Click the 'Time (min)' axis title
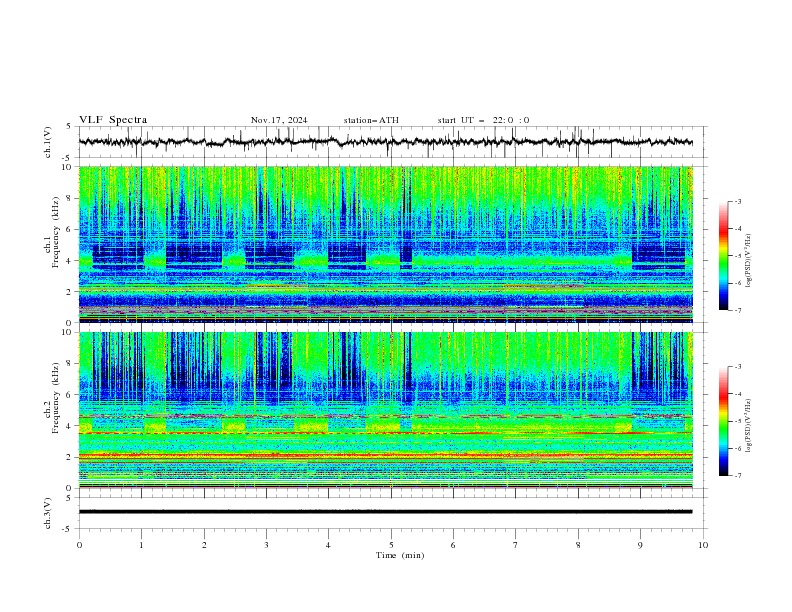The image size is (792, 612). [x=400, y=555]
